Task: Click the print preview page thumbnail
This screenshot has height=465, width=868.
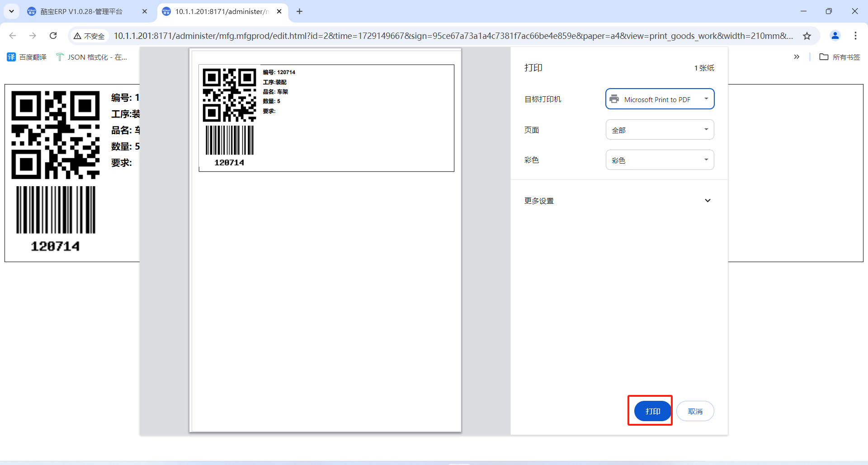Action: pyautogui.click(x=325, y=240)
